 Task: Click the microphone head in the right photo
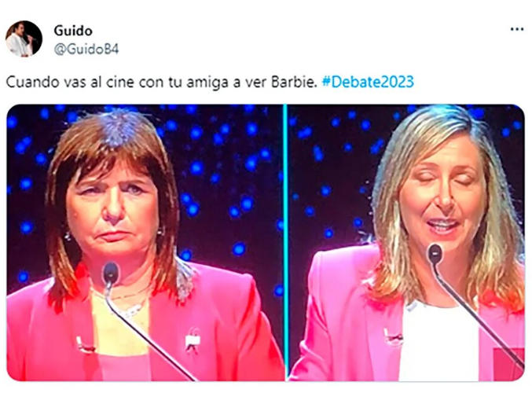(x=435, y=254)
